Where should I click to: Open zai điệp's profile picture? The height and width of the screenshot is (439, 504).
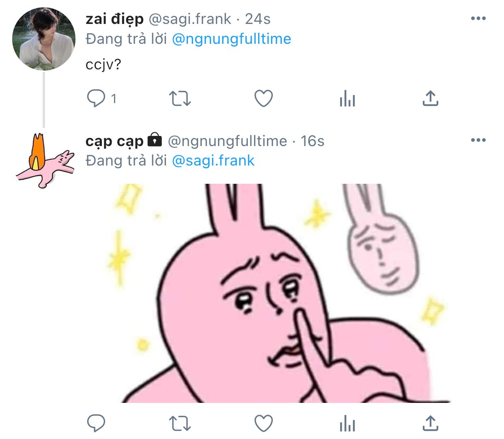click(44, 39)
